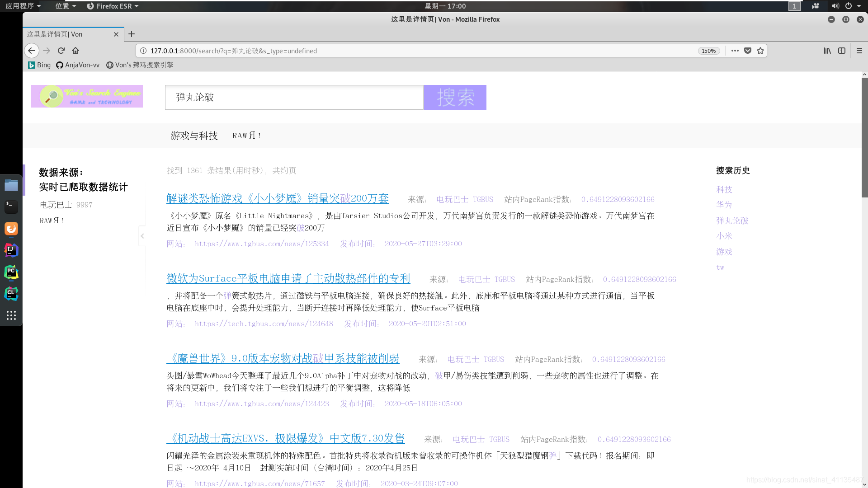Open IntelliJ IDEA from the dock
868x488 pixels.
(x=11, y=250)
